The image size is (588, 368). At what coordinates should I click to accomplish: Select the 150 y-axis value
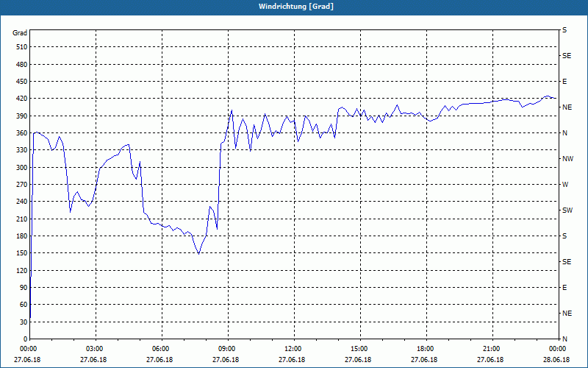[22, 253]
